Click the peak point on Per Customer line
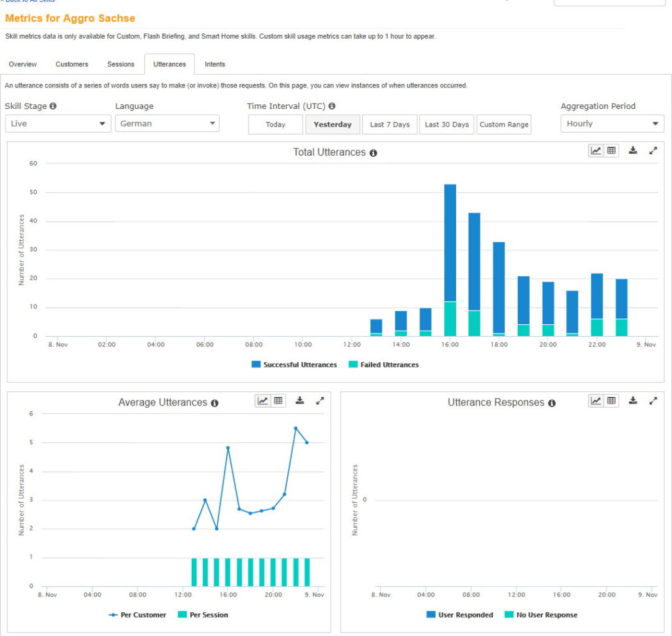 point(296,428)
